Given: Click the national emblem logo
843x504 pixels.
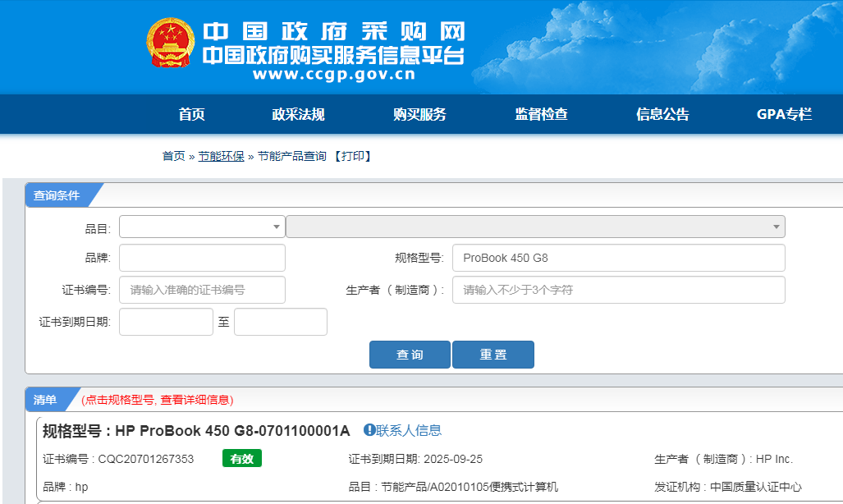Looking at the screenshot, I should click(x=171, y=43).
